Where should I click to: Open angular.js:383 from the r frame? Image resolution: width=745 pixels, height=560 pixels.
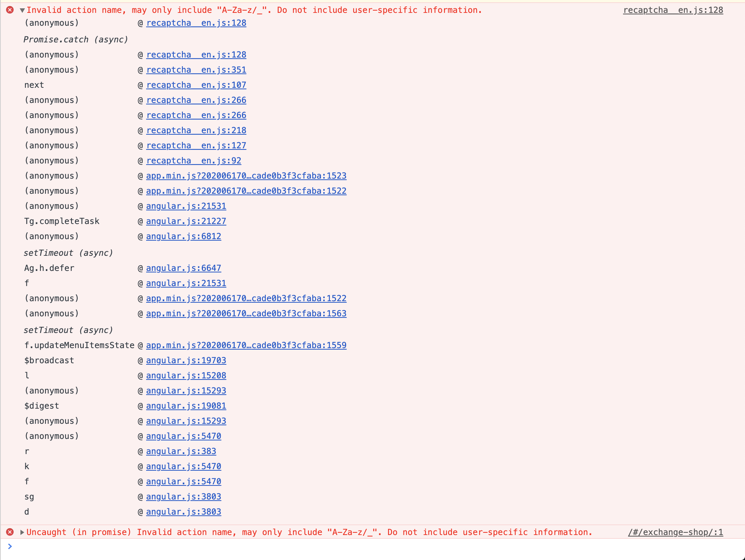[181, 451]
